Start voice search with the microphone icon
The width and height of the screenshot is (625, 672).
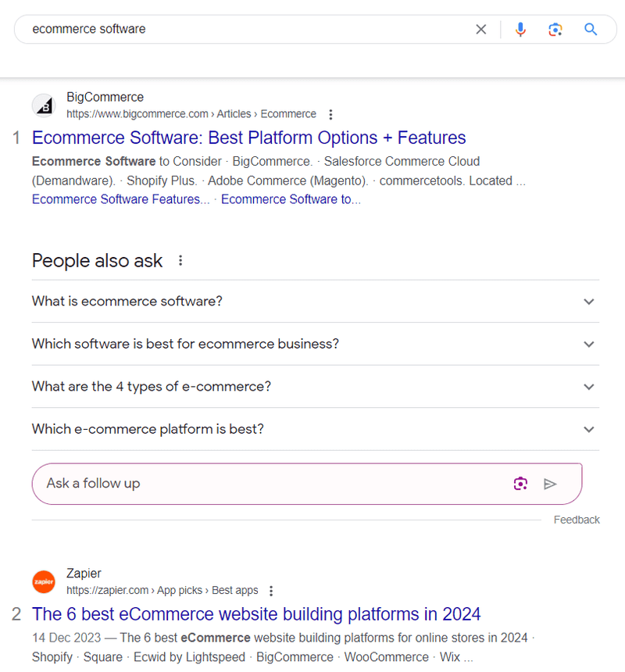pyautogui.click(x=520, y=29)
